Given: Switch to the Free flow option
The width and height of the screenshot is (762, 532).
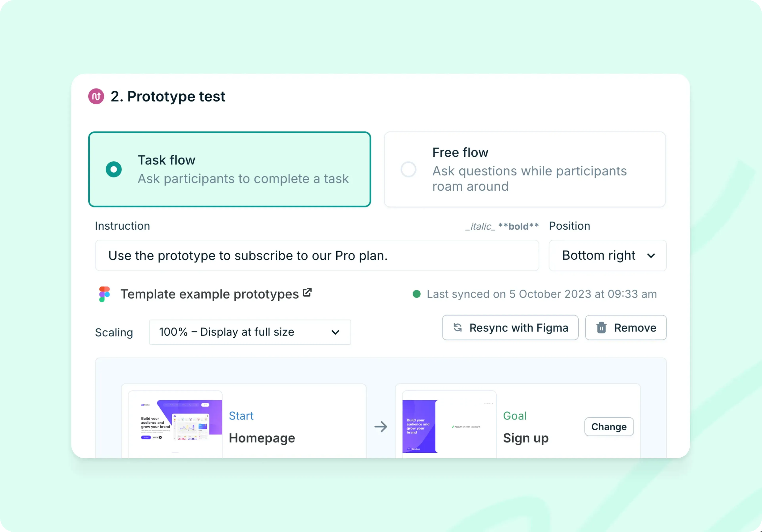Looking at the screenshot, I should (409, 169).
